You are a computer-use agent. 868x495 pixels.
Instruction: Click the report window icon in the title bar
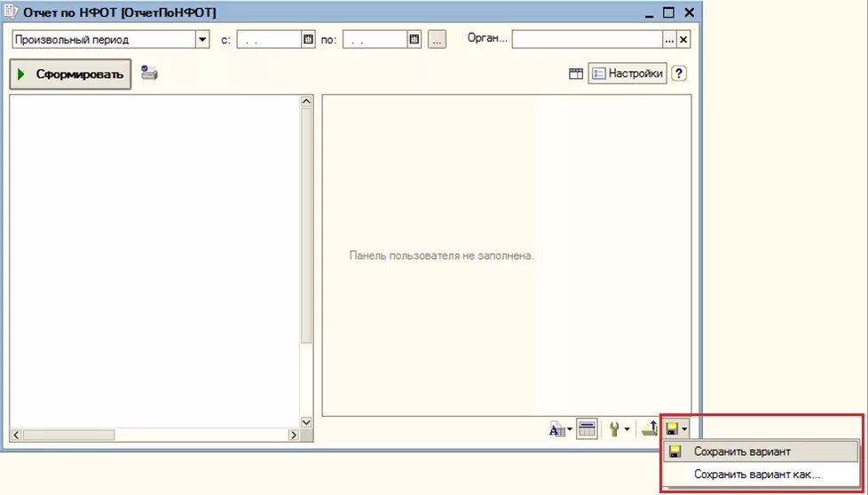click(11, 11)
